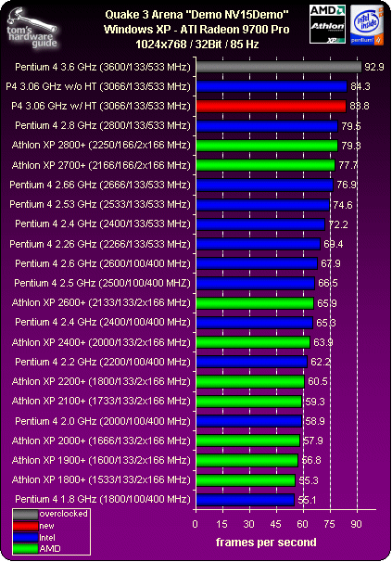Viewport: 392px width, 562px height.
Task: Click label Athlon XP 2100+
Action: 101,401
